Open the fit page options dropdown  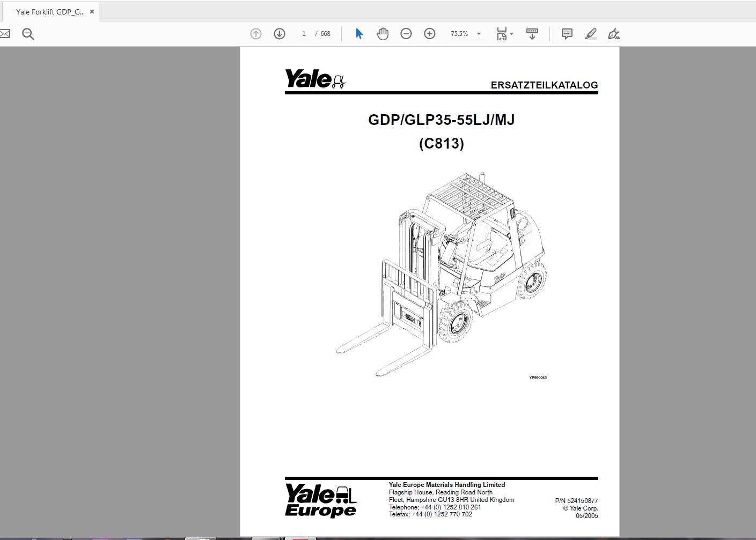(x=505, y=34)
